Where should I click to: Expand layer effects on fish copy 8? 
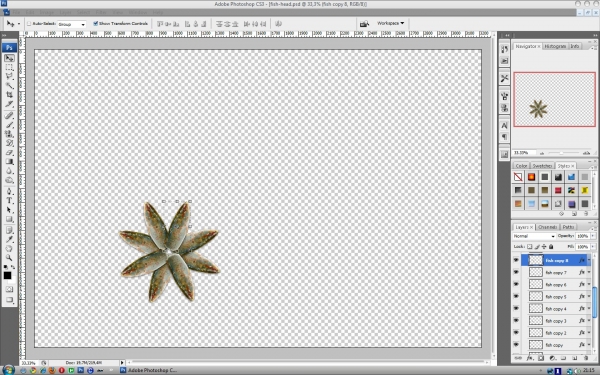(589, 261)
